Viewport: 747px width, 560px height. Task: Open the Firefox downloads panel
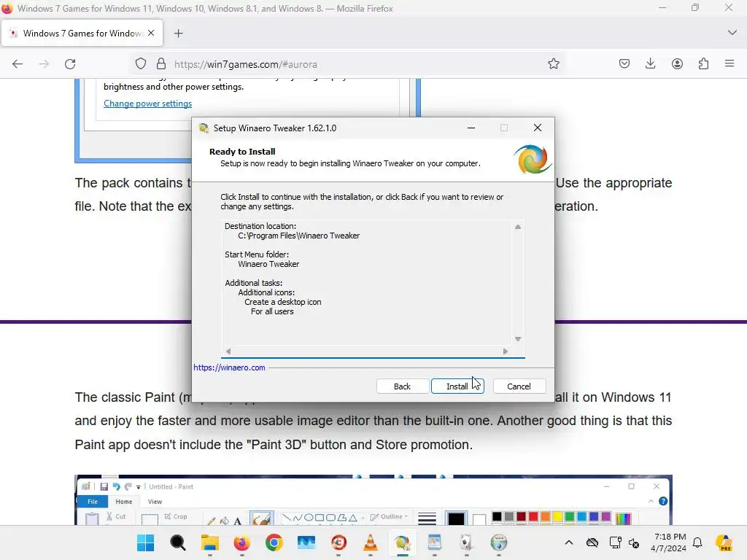click(x=650, y=64)
